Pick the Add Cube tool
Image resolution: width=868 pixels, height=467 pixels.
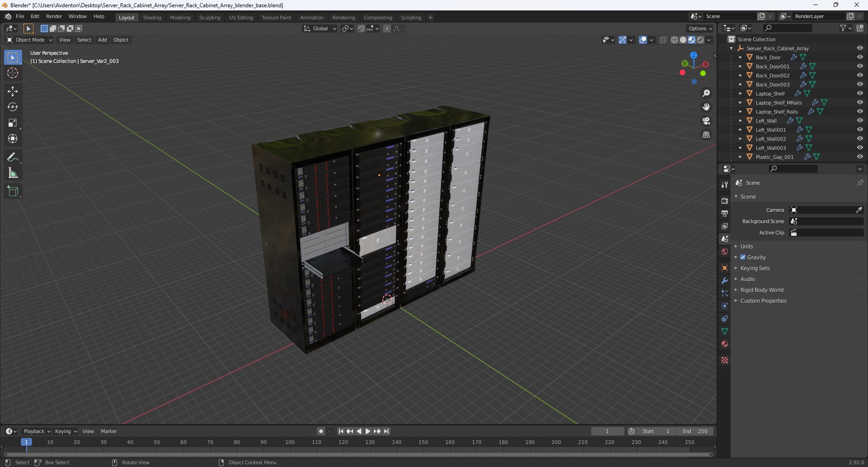pos(13,191)
